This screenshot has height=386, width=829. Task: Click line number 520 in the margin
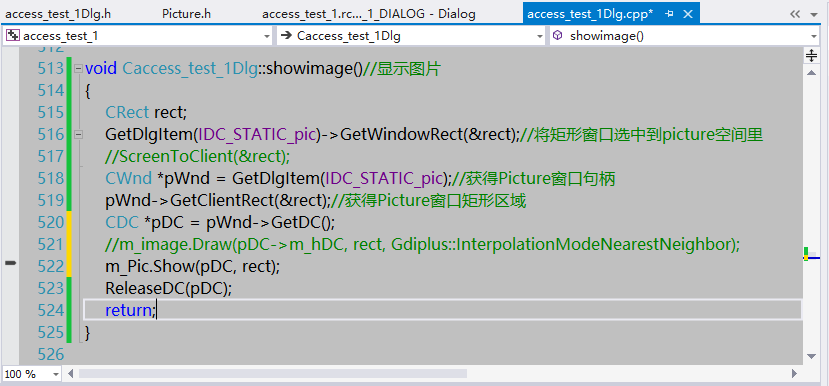point(50,223)
